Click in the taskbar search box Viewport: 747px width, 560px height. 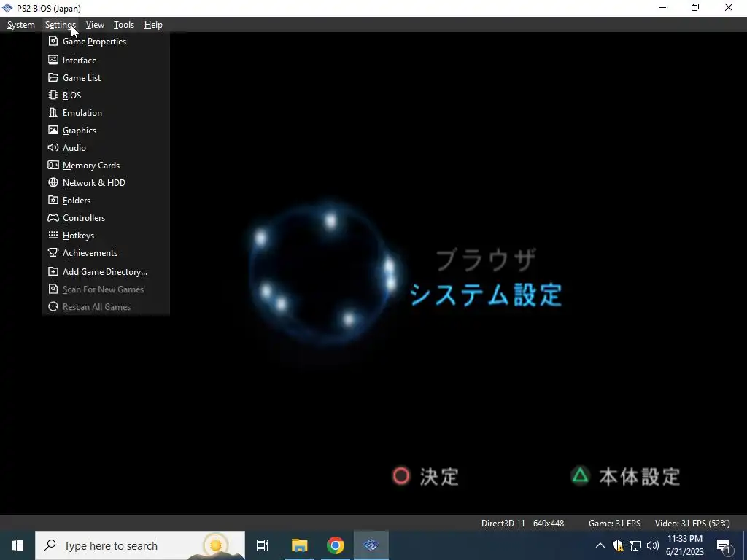pyautogui.click(x=140, y=545)
